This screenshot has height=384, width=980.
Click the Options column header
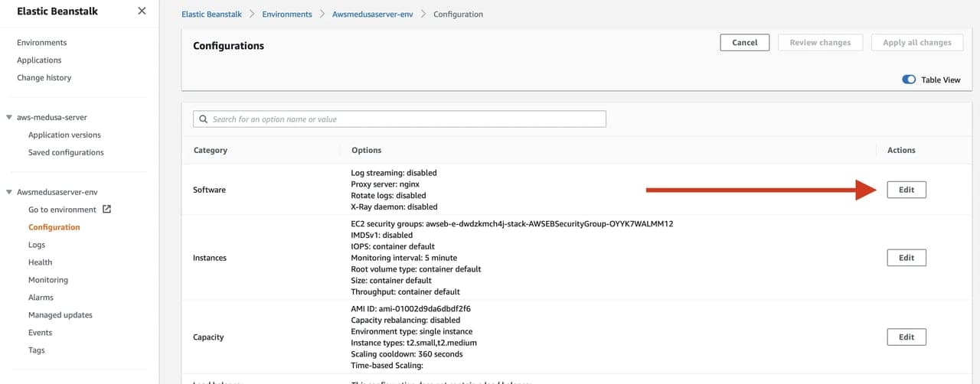[367, 151]
